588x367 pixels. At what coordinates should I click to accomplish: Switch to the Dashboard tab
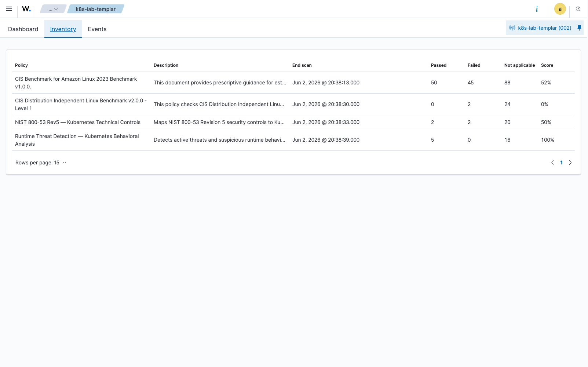[23, 29]
